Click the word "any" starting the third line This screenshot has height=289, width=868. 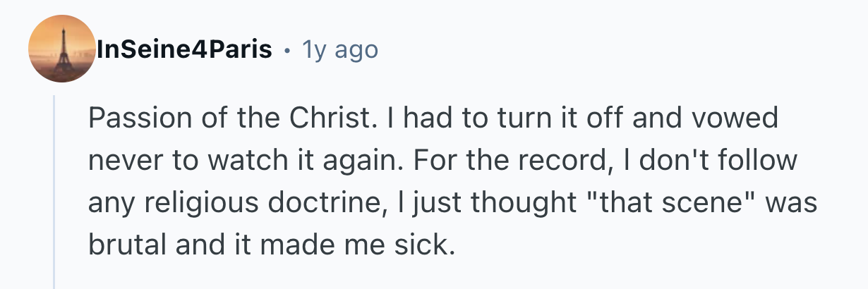[x=111, y=204]
